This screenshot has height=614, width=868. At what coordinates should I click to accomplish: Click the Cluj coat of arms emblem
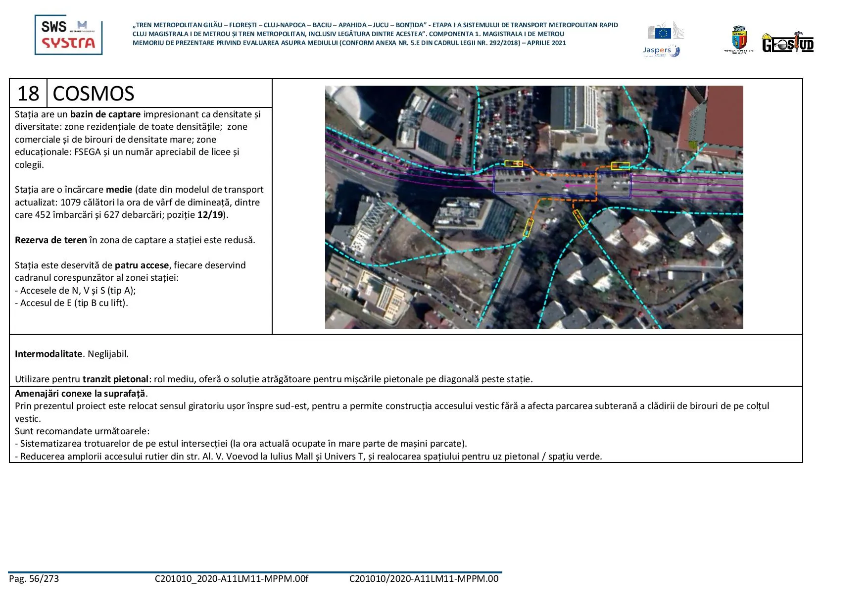pyautogui.click(x=739, y=40)
